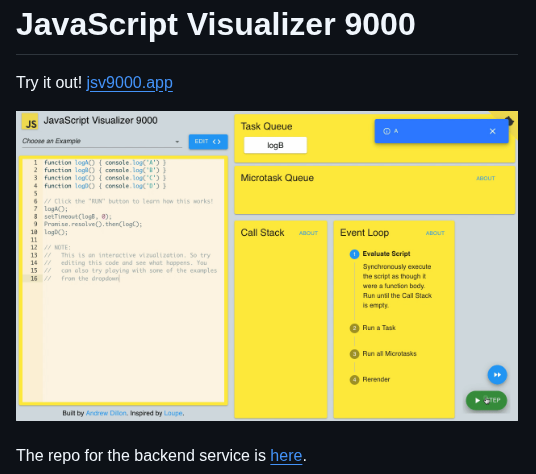
Task: Select step 2 Run a Task
Action: 373,328
